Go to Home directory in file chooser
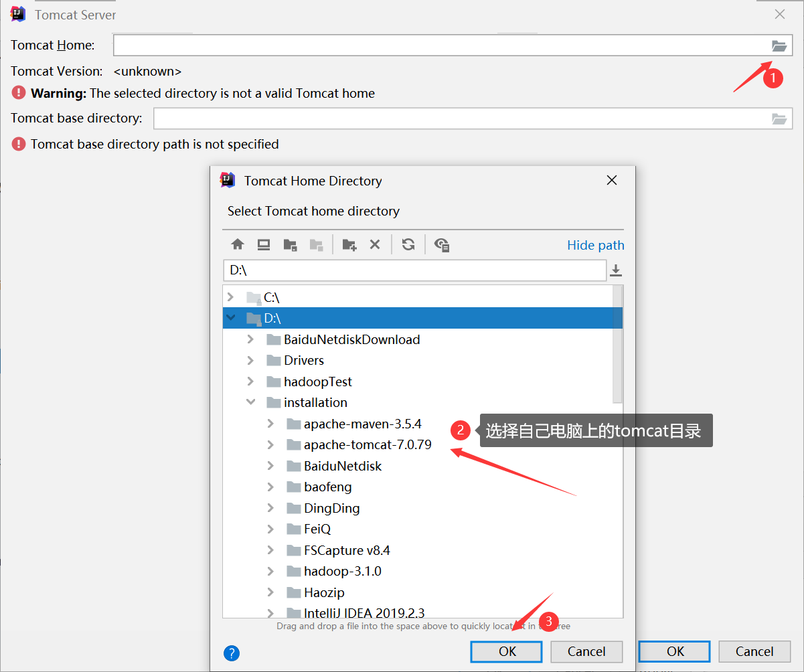The image size is (804, 672). [238, 244]
